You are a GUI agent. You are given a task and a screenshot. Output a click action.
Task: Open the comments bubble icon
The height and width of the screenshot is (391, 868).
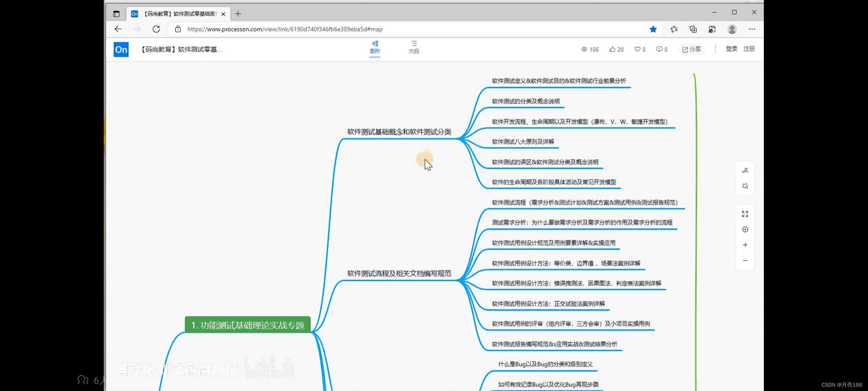[x=659, y=49]
